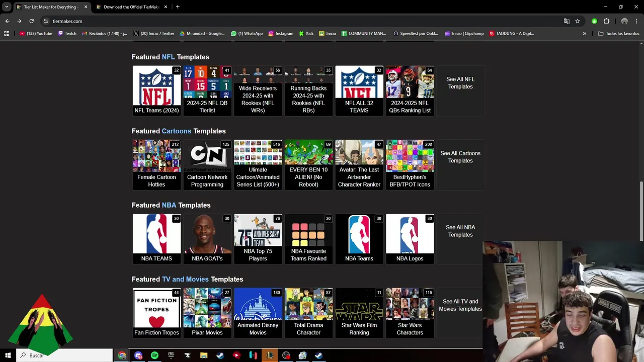
Task: Open a new browser tab
Action: click(x=178, y=7)
